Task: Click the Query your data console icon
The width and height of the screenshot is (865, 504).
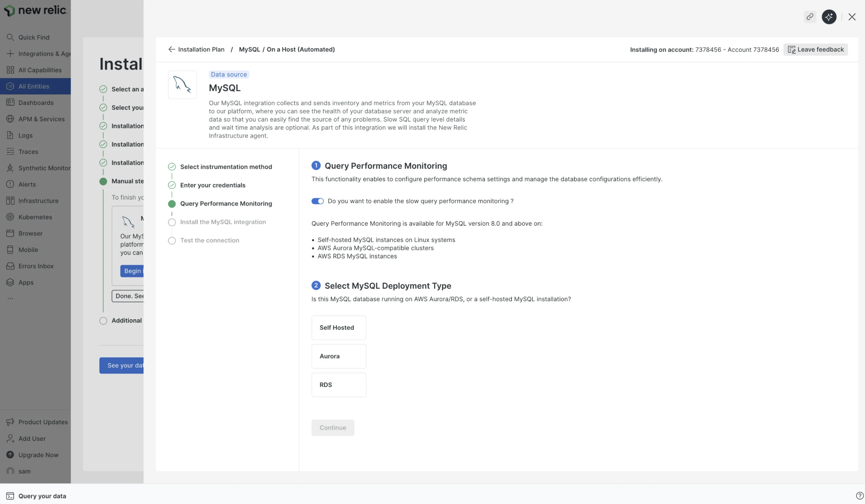Action: point(10,496)
